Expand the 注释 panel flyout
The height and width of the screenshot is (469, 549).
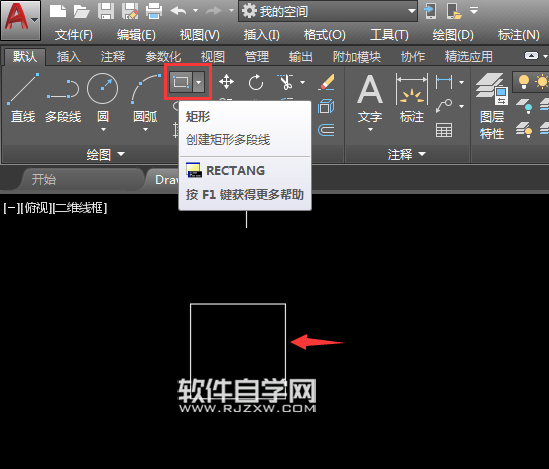(406, 154)
